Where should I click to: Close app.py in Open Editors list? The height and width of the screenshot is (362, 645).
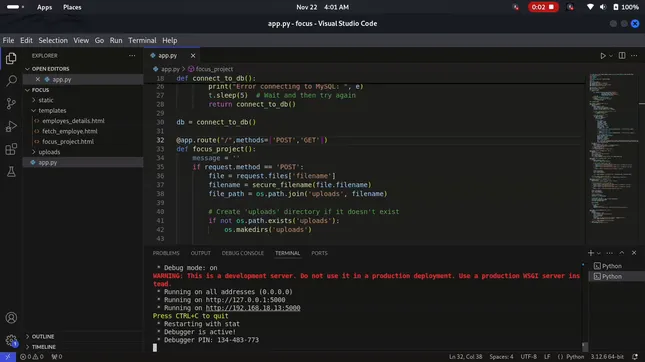[x=37, y=79]
